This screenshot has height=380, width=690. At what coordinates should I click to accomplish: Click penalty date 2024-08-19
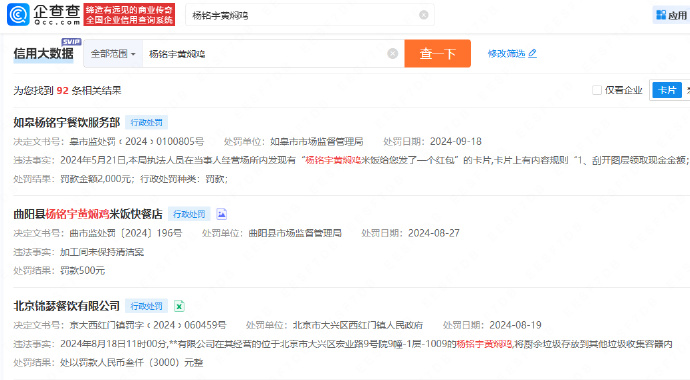click(x=515, y=325)
